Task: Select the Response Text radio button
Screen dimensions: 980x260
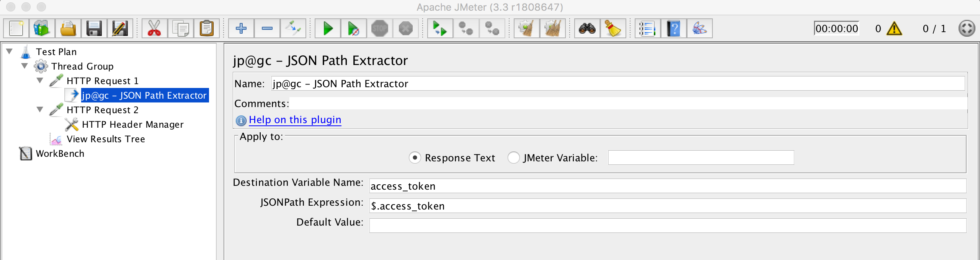Action: tap(415, 158)
